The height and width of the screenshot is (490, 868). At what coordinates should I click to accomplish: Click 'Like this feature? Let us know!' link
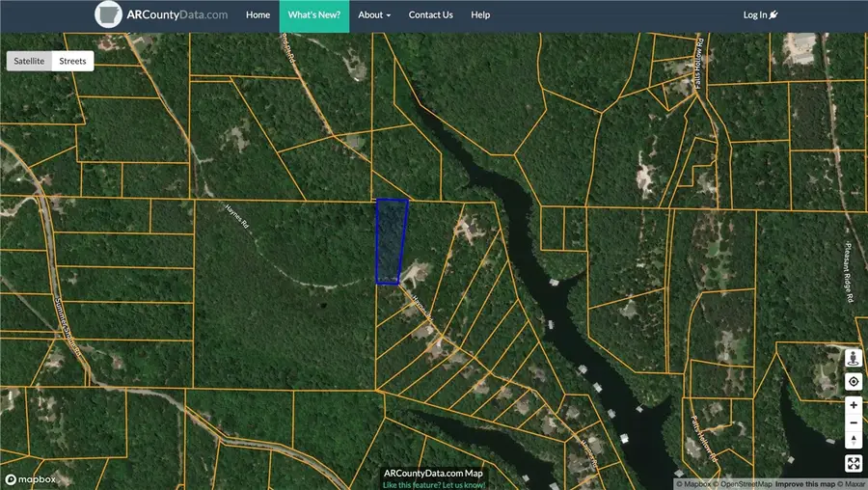pos(432,484)
